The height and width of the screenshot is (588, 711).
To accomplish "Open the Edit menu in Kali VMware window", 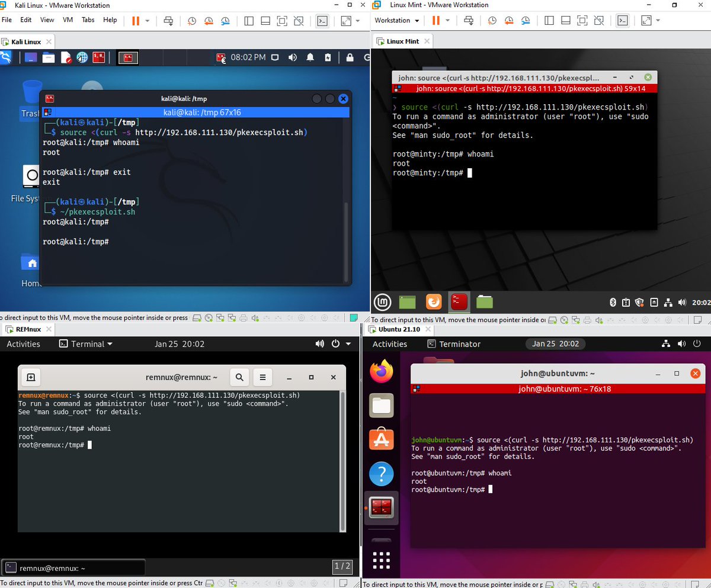I will [26, 20].
